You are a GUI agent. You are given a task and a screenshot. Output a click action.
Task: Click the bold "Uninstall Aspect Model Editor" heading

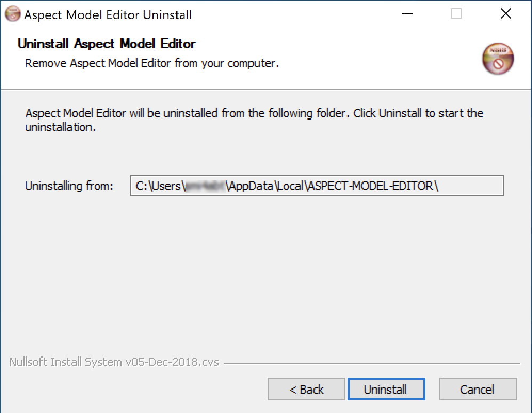click(107, 44)
